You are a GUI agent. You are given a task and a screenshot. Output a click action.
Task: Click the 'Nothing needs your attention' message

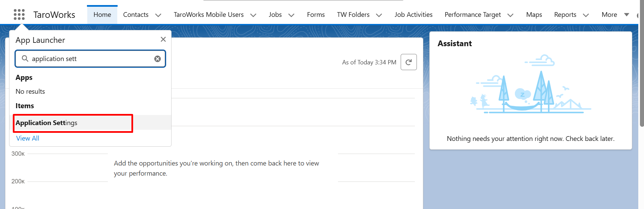(x=530, y=139)
